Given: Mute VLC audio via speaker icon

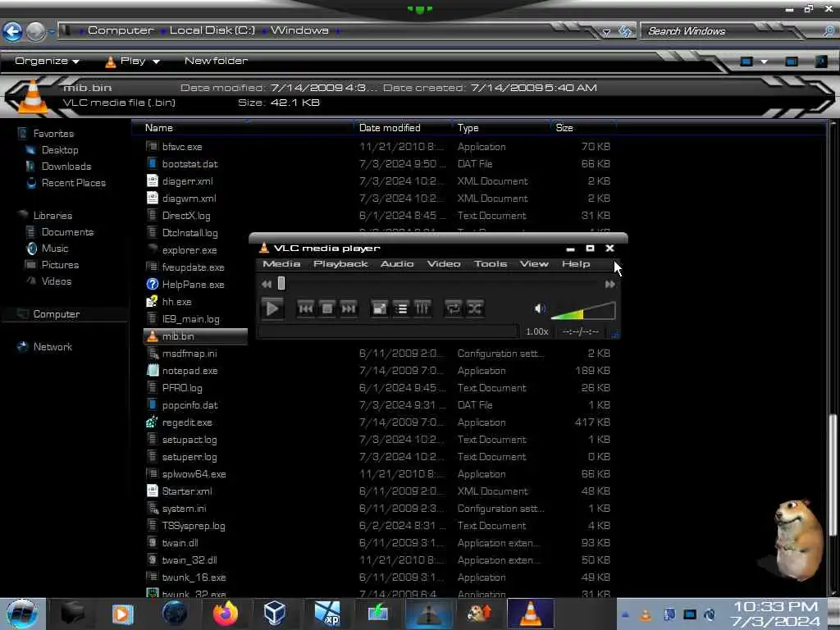Looking at the screenshot, I should coord(540,308).
